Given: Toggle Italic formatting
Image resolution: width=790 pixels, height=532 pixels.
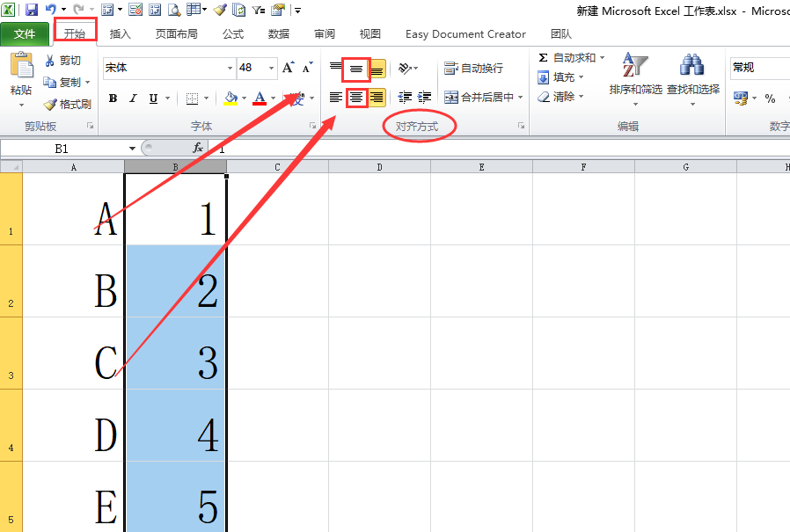Looking at the screenshot, I should (x=133, y=98).
